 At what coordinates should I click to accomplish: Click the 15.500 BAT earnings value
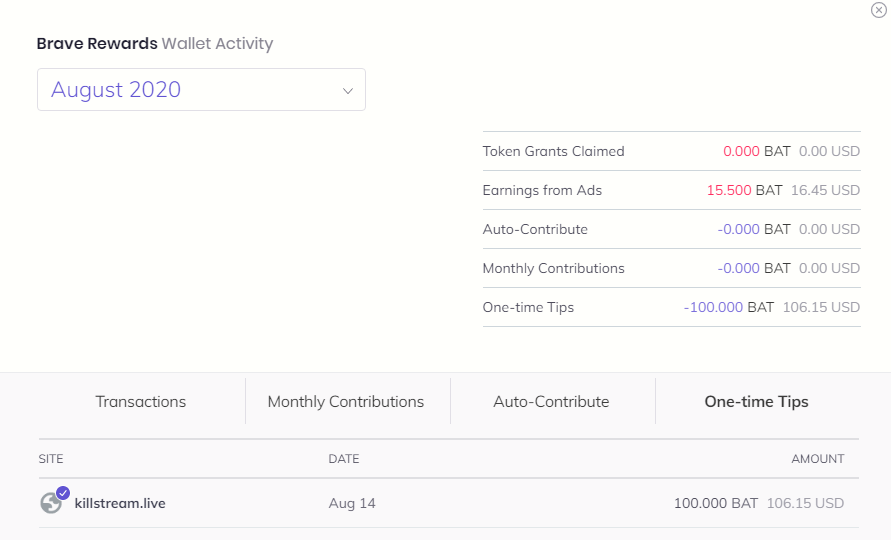pyautogui.click(x=744, y=190)
